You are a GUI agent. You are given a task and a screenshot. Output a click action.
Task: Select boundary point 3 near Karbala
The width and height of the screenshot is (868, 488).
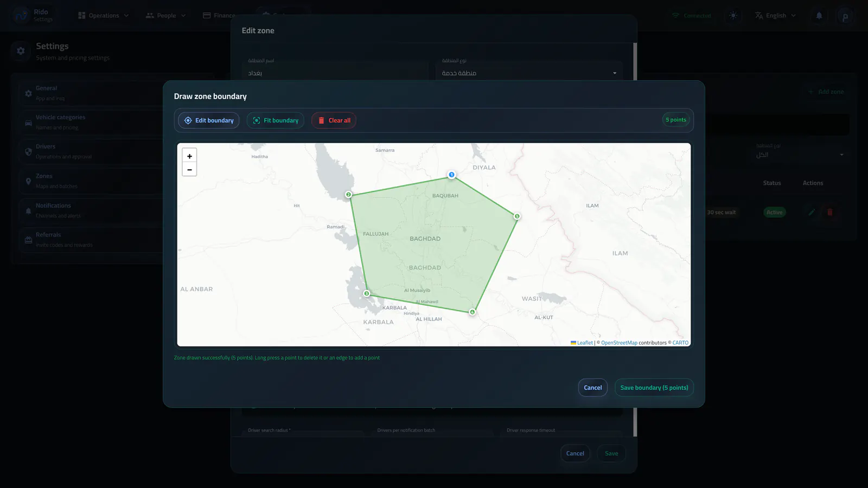(367, 293)
